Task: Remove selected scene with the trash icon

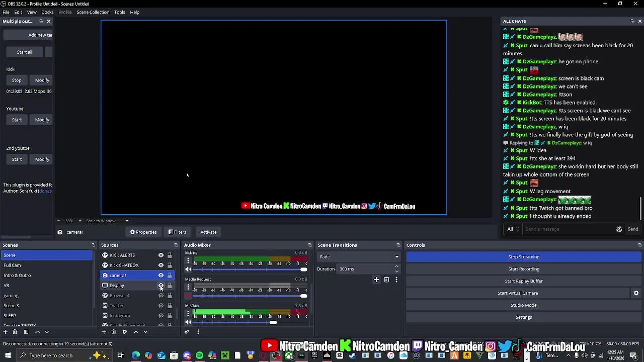Action: point(15,332)
